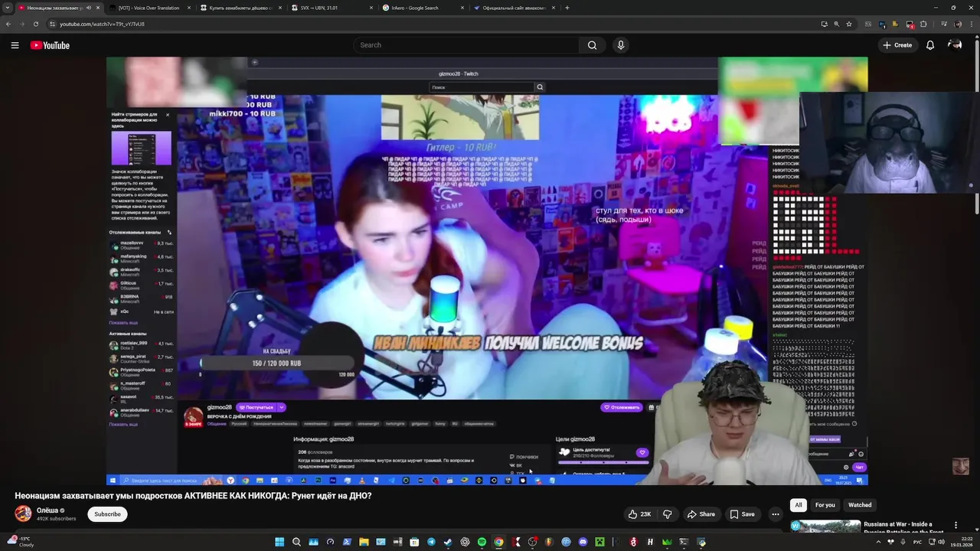The width and height of the screenshot is (980, 551).
Task: Switch input language РУС in tray
Action: [918, 542]
